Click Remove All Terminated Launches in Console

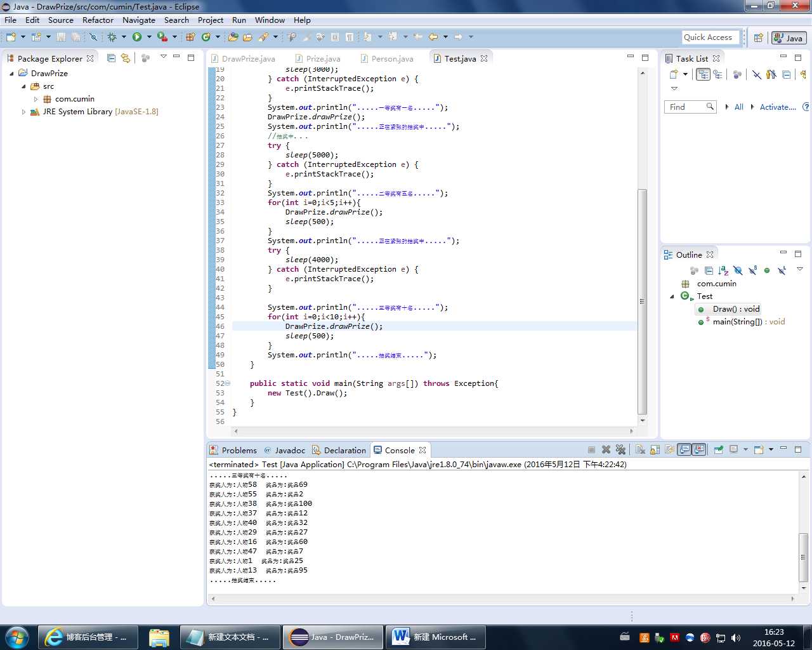tap(621, 450)
